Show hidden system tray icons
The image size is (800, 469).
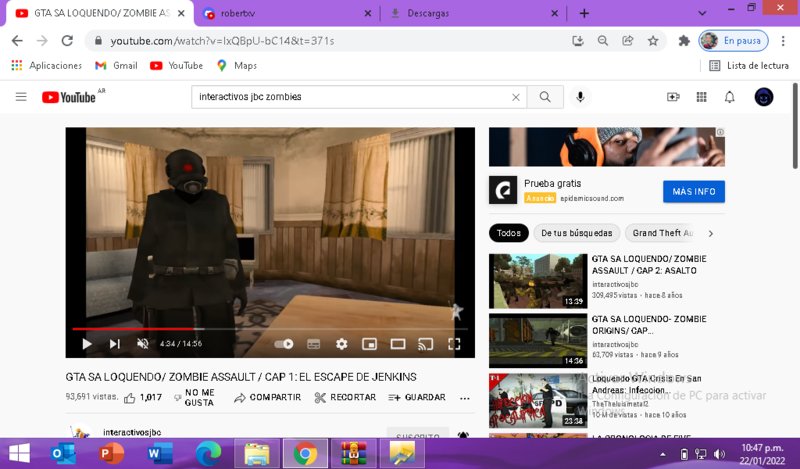(663, 454)
